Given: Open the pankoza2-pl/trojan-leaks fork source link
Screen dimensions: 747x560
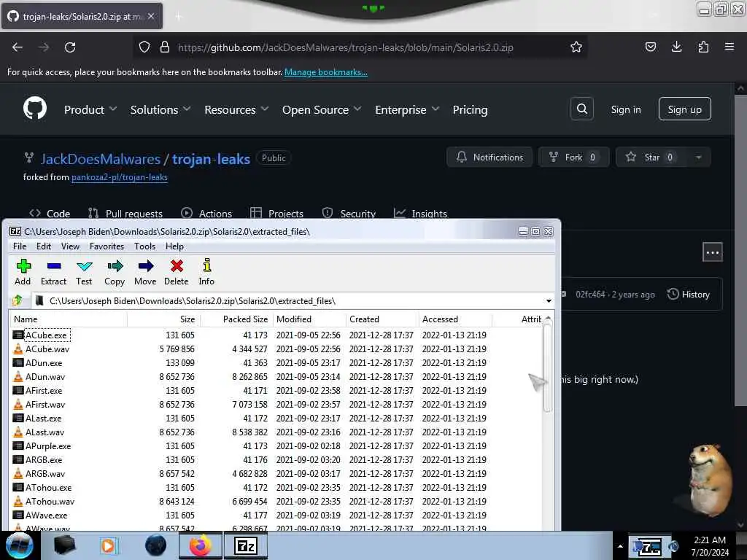Looking at the screenshot, I should tap(120, 177).
